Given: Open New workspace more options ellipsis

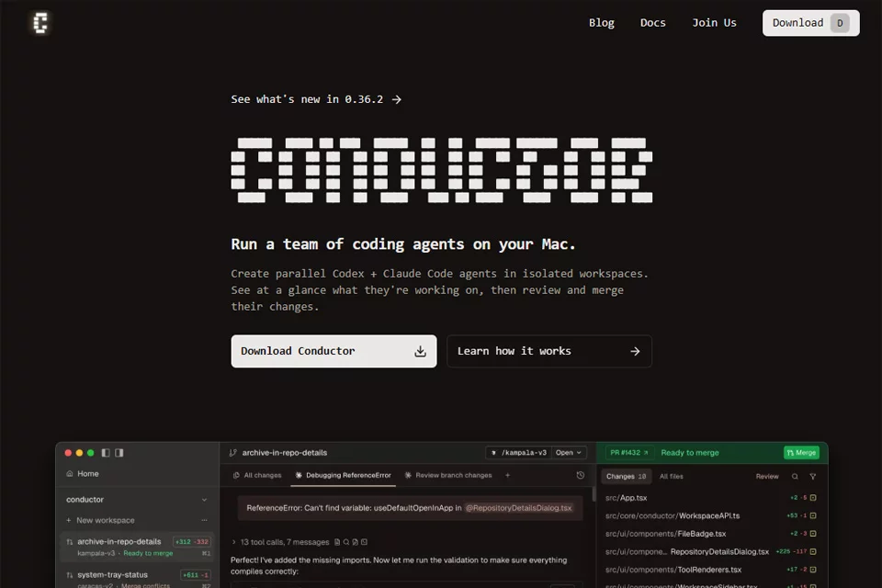Looking at the screenshot, I should 204,521.
